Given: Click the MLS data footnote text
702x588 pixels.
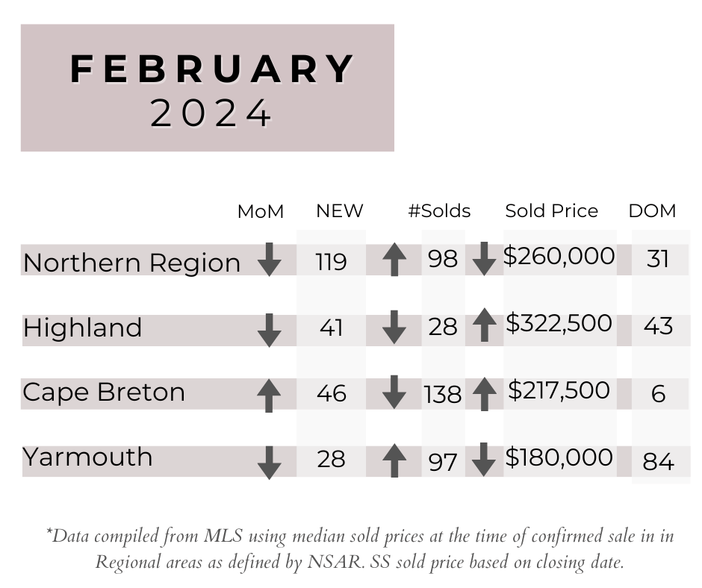Looking at the screenshot, I should (x=360, y=549).
